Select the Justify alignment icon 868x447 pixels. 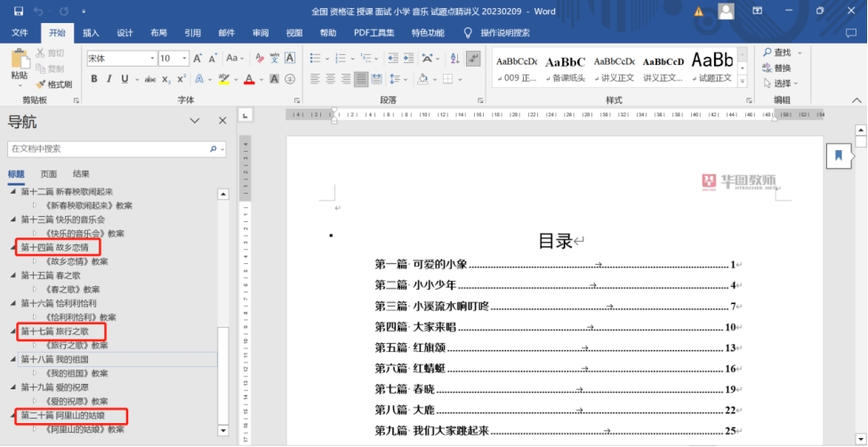[x=361, y=79]
